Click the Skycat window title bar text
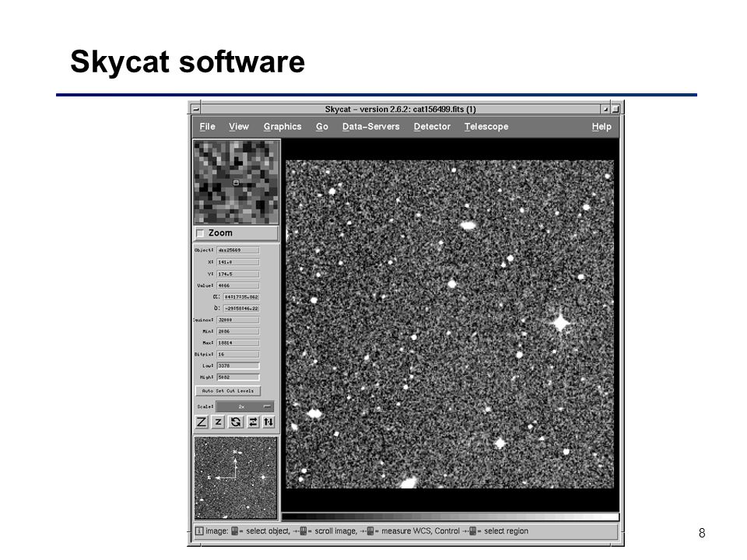The image size is (747, 560). tap(400, 109)
